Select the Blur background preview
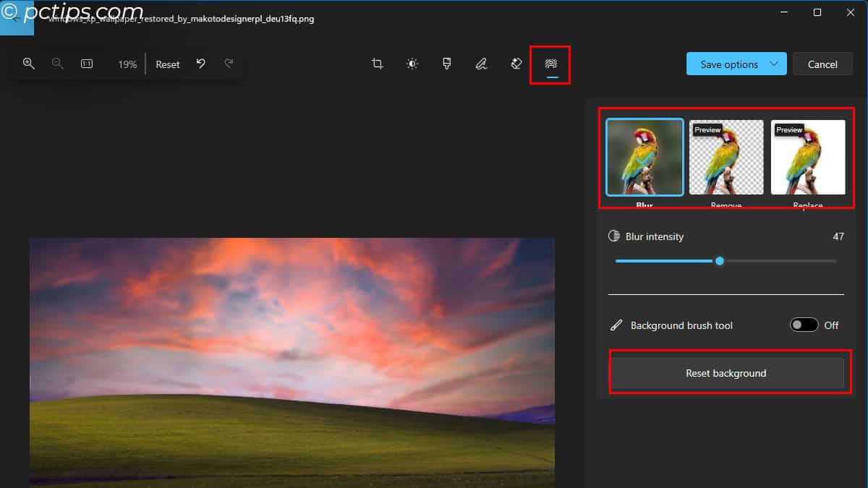The height and width of the screenshot is (488, 868). [644, 156]
